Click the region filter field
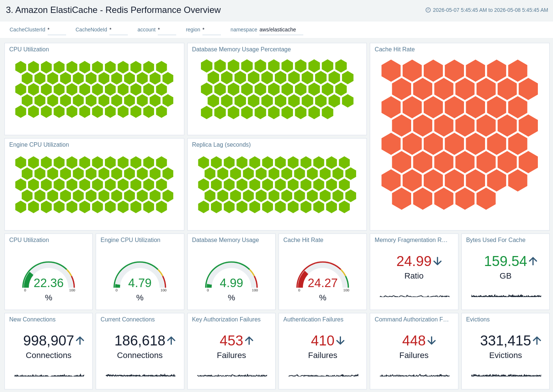 tap(211, 30)
